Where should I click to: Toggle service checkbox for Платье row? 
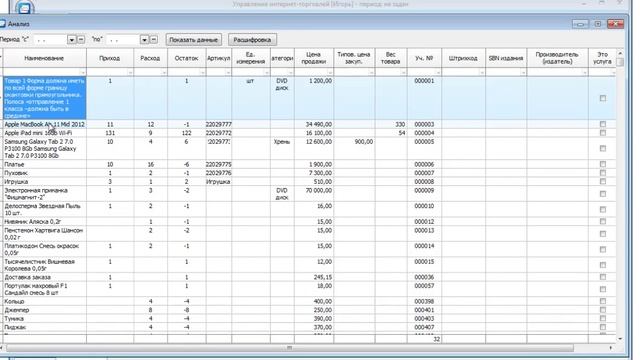603,164
